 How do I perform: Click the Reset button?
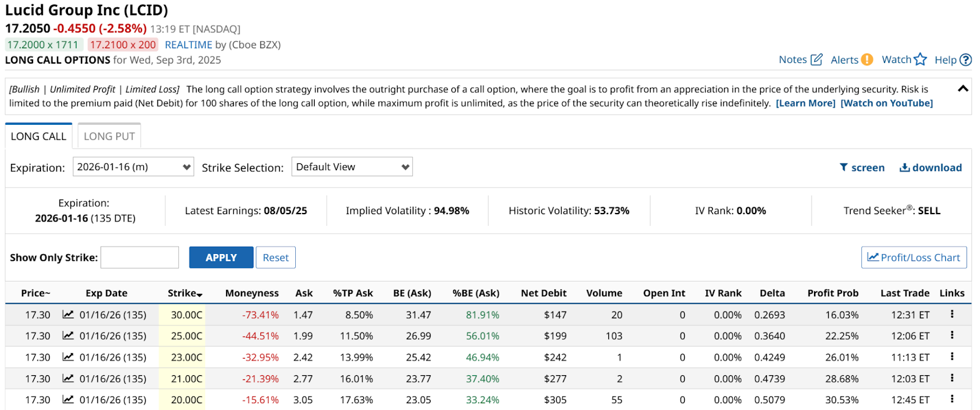[x=276, y=258]
